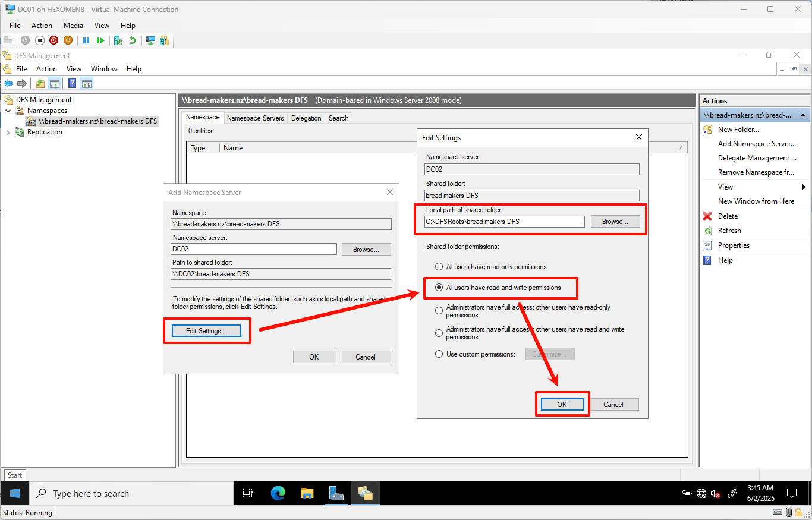This screenshot has height=520, width=812.
Task: Select the bread-makers DFS namespace tree item
Action: [x=93, y=121]
